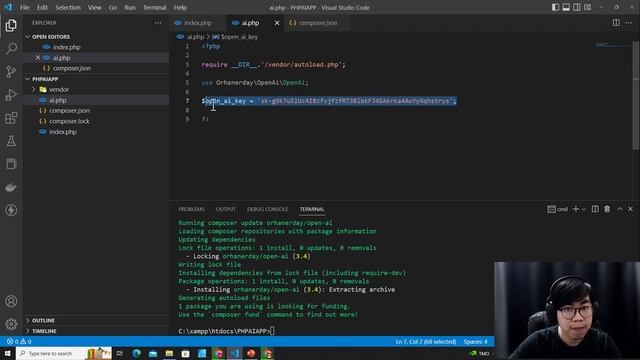Close ai.php in Open Editors list

pyautogui.click(x=38, y=58)
